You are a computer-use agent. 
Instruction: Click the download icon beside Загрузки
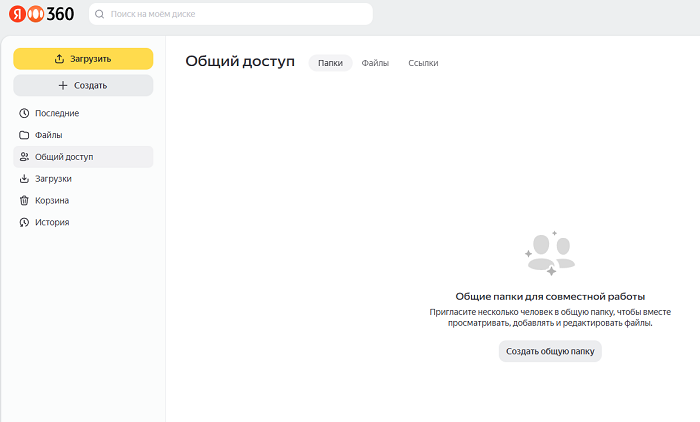pos(25,179)
